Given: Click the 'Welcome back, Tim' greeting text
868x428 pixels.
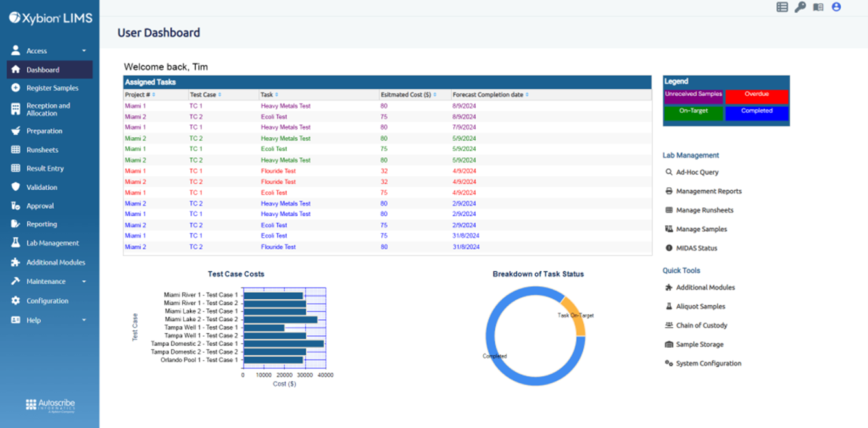Looking at the screenshot, I should click(166, 67).
